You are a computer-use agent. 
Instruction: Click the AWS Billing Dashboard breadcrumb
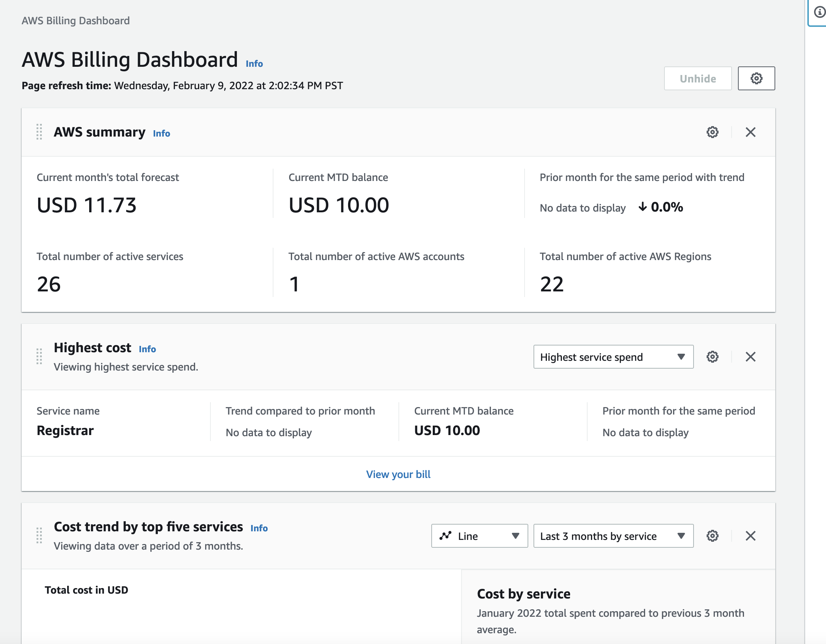pos(76,21)
